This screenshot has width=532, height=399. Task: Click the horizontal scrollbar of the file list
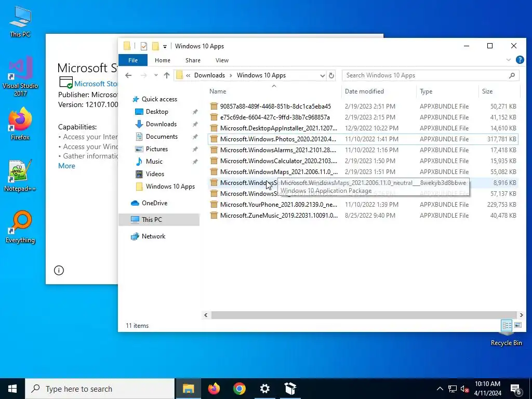tap(364, 315)
